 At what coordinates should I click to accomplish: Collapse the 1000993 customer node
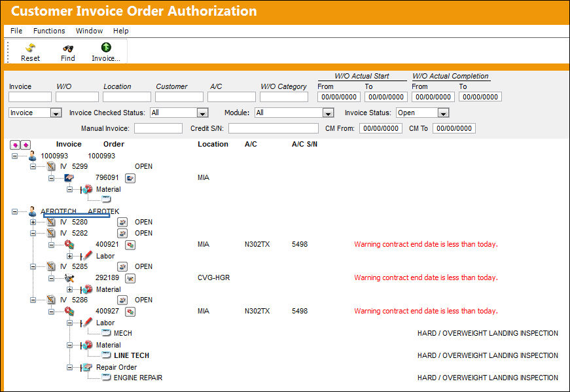pyautogui.click(x=14, y=156)
